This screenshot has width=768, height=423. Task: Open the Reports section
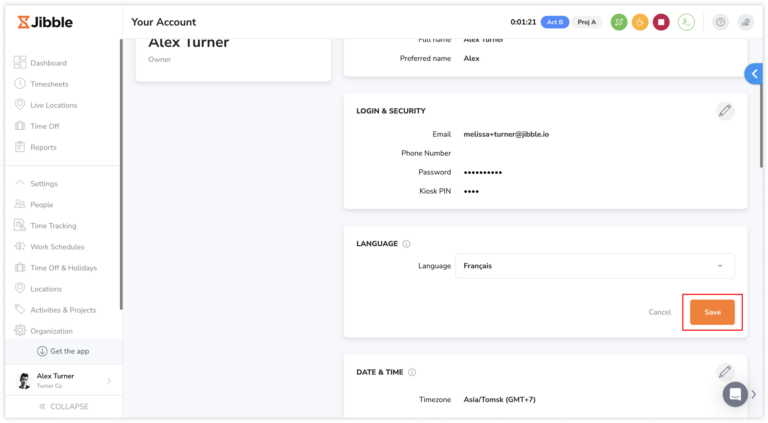43,147
